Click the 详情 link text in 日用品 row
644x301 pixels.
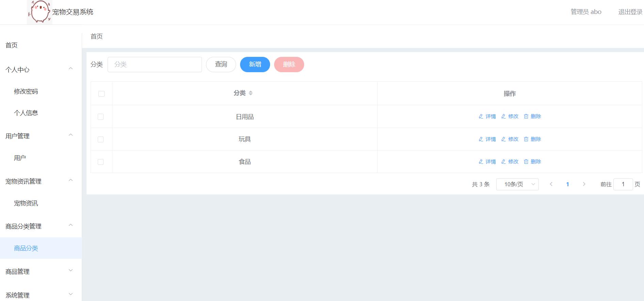491,116
